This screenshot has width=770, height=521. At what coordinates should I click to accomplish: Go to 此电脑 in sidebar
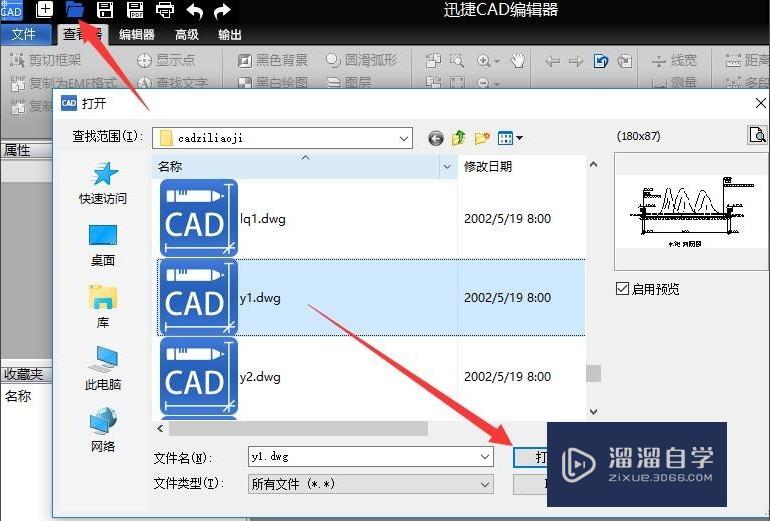[x=103, y=368]
